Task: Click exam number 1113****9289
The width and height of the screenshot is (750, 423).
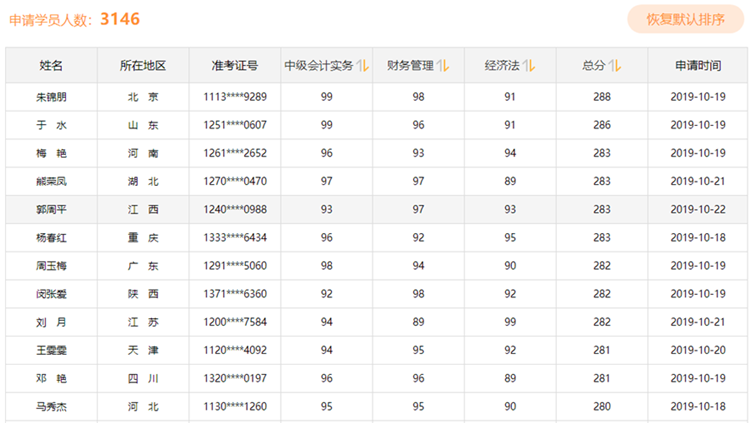Action: 234,97
